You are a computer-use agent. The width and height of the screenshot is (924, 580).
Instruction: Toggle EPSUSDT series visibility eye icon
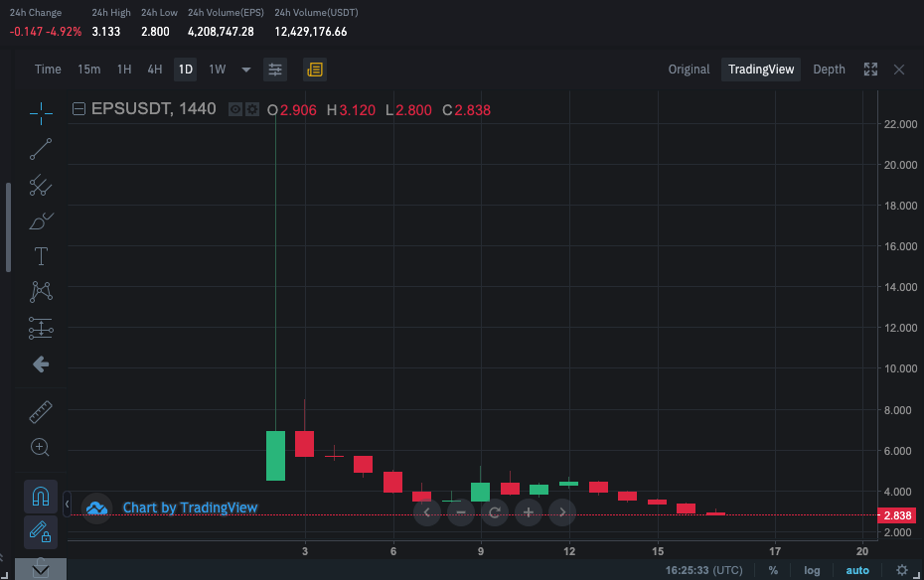[x=235, y=109]
